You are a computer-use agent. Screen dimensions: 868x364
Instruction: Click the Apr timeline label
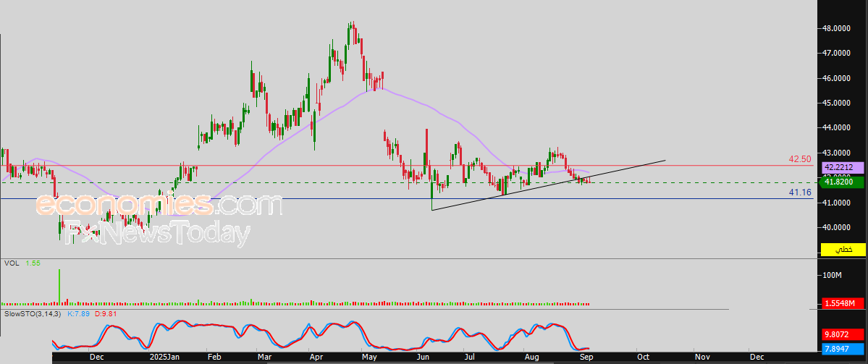pyautogui.click(x=316, y=358)
